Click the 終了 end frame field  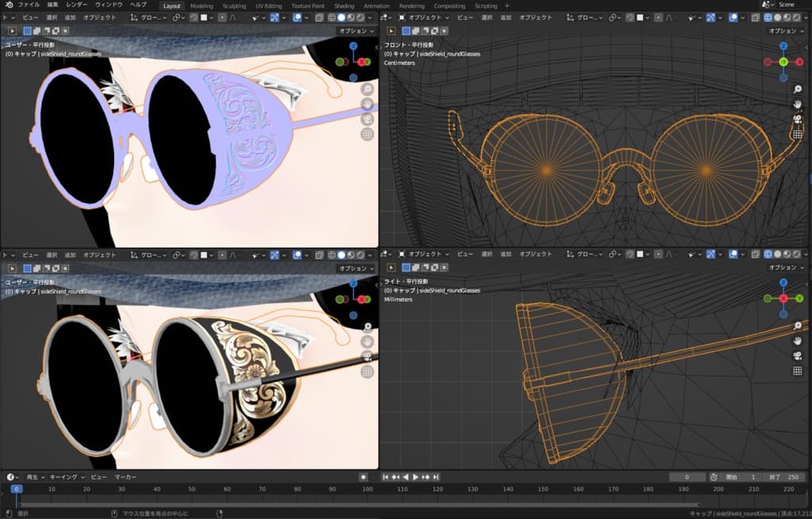tap(782, 477)
